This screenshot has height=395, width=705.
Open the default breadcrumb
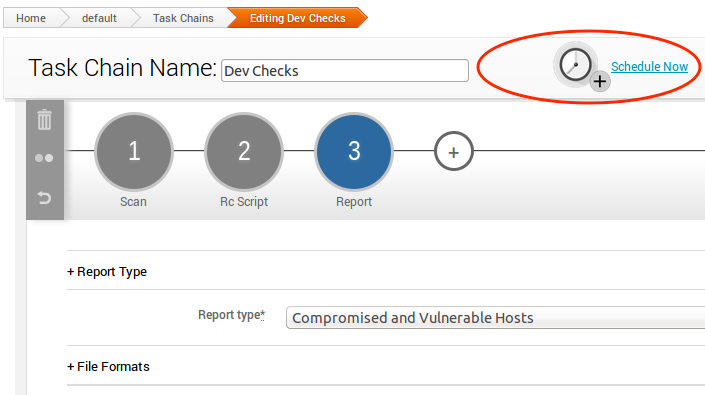(99, 18)
